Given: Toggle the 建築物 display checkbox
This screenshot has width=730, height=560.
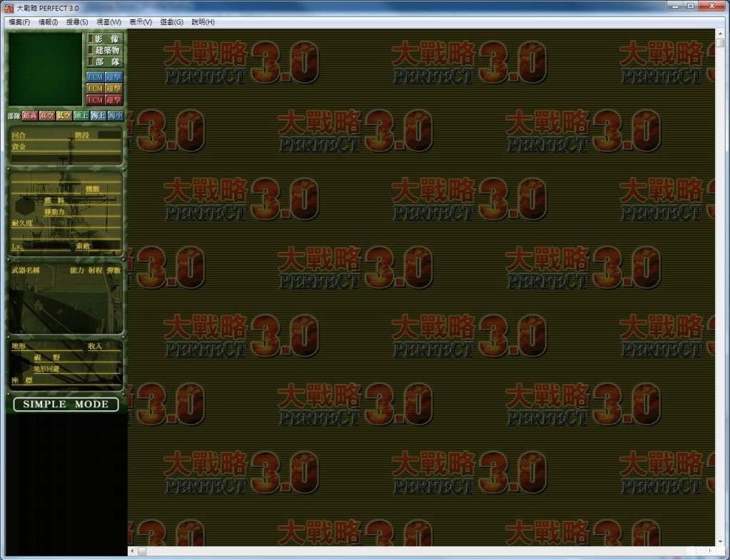Looking at the screenshot, I should point(91,50).
